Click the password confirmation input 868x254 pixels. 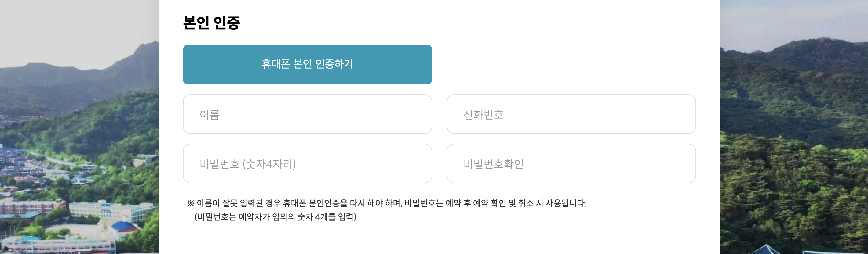(570, 163)
